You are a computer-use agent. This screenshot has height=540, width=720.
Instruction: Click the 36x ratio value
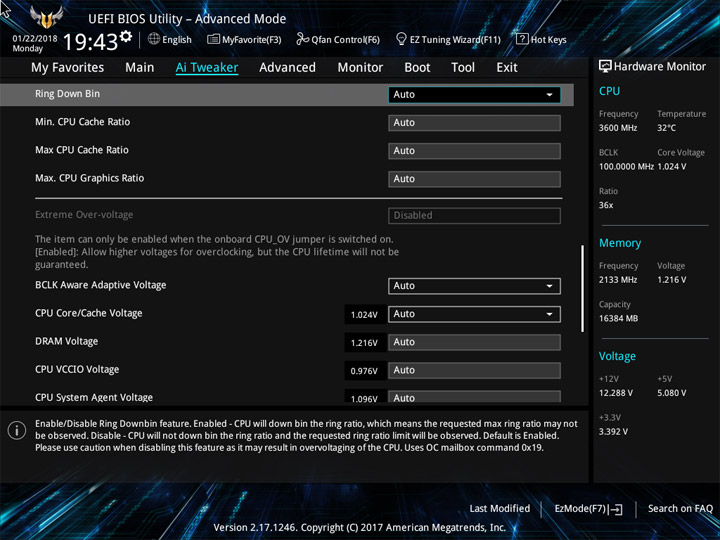pos(606,205)
